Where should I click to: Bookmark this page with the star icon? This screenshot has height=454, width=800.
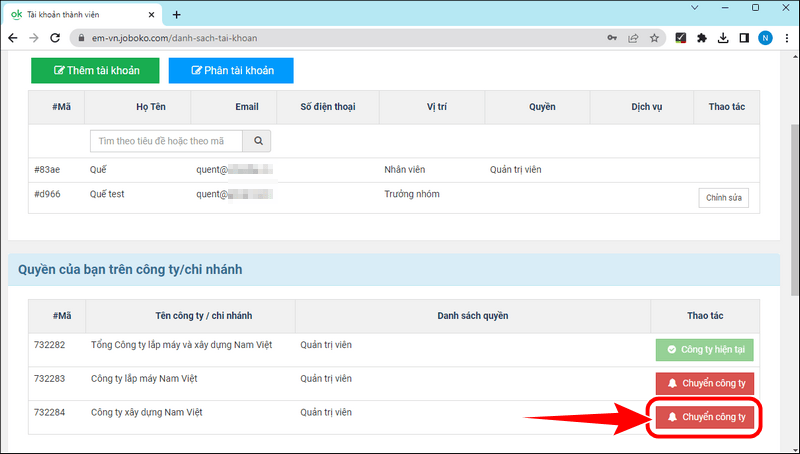655,38
